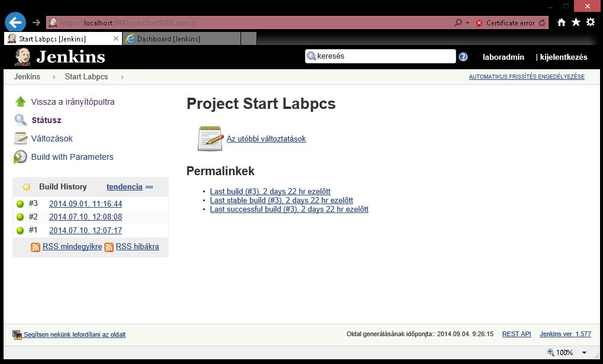Go to Vissza a irányítópultra

pyautogui.click(x=73, y=102)
